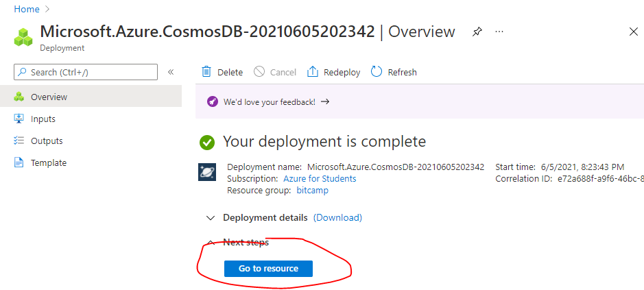The height and width of the screenshot is (290, 644).
Task: Open the Azure for Students subscription link
Action: pos(320,179)
